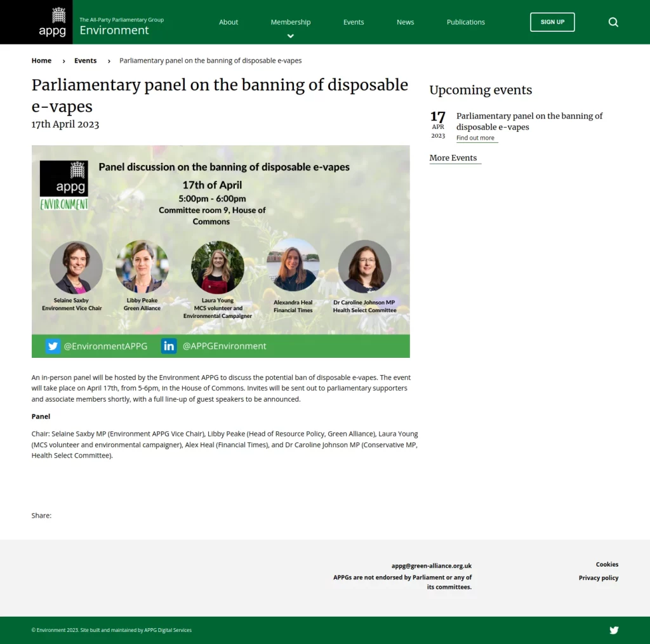Follow the Find out more link
This screenshot has height=644, width=650.
[x=475, y=138]
